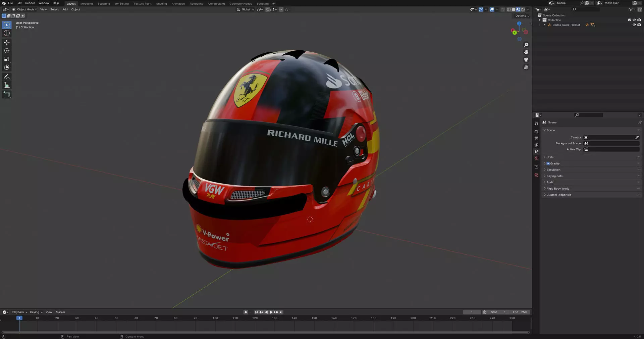Select the 3D Cursor tool
This screenshot has height=339, width=644.
pos(7,33)
